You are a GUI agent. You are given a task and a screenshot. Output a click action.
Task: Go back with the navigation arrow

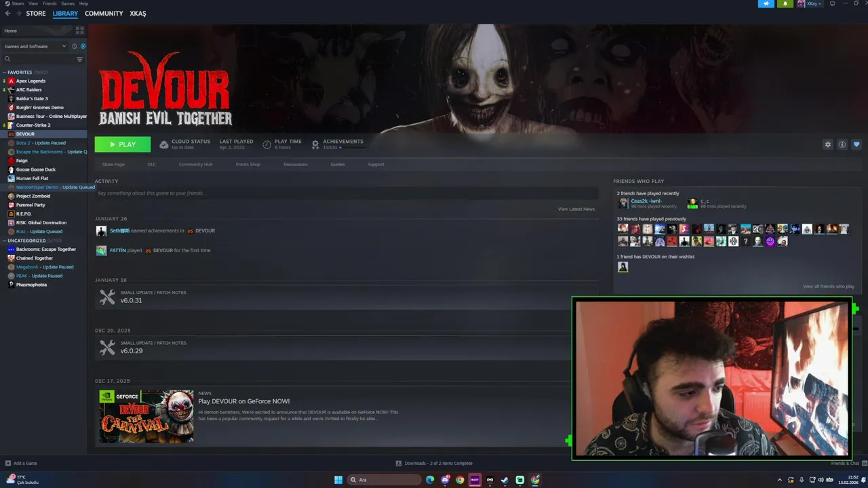(x=8, y=14)
